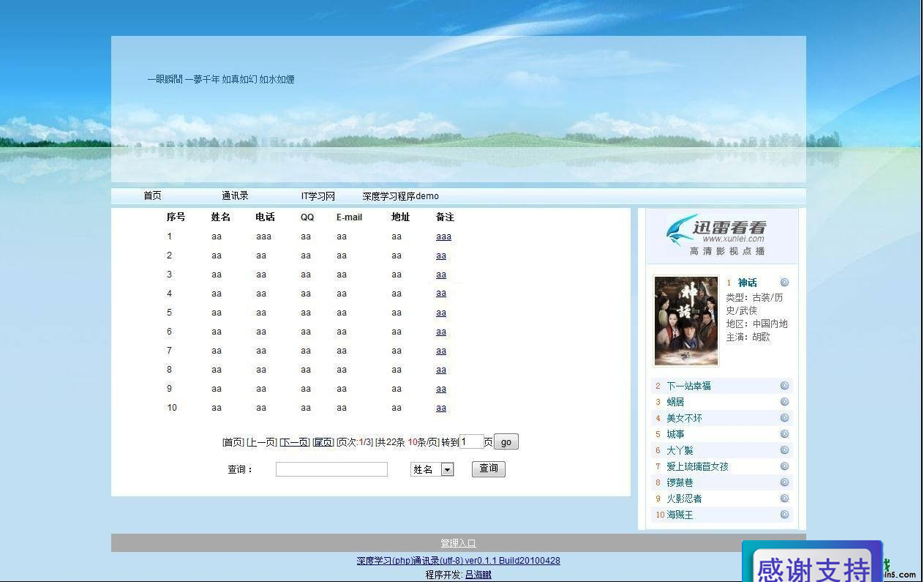Click phone value aaa in row 1

click(x=263, y=236)
